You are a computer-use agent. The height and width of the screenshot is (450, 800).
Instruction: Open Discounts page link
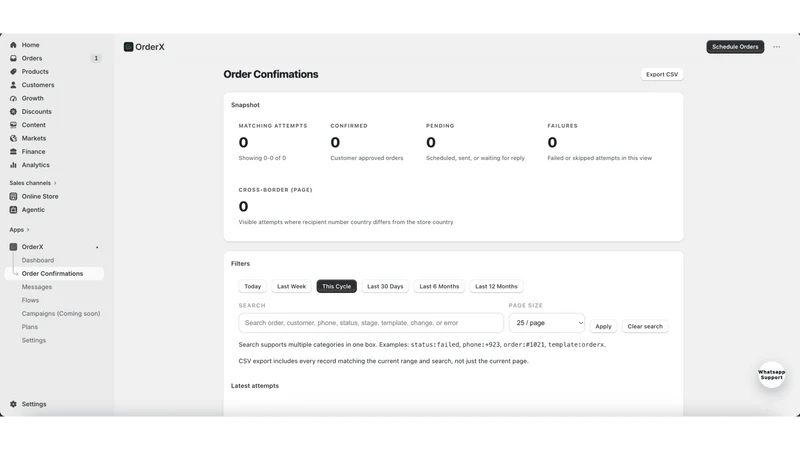pos(37,111)
